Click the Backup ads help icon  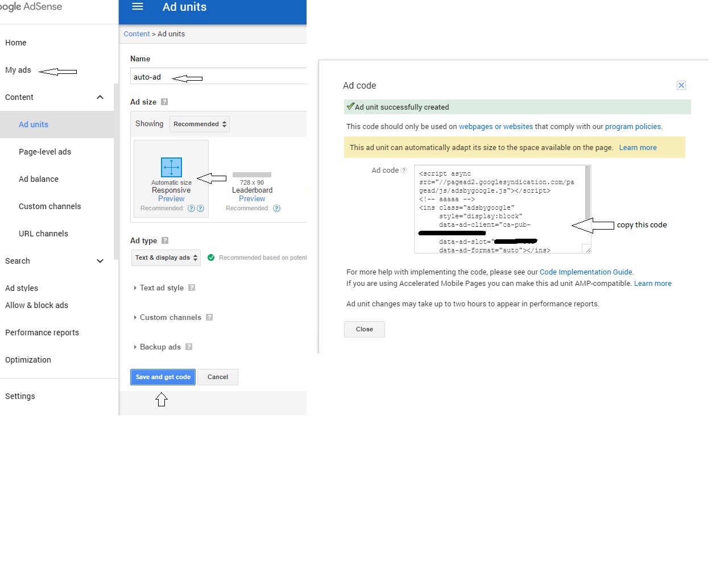coord(189,347)
